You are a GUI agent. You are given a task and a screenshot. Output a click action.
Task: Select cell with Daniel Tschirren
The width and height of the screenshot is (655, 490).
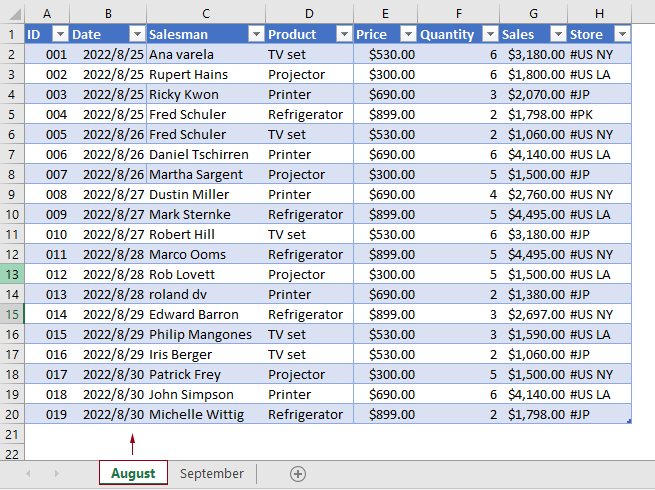click(206, 155)
